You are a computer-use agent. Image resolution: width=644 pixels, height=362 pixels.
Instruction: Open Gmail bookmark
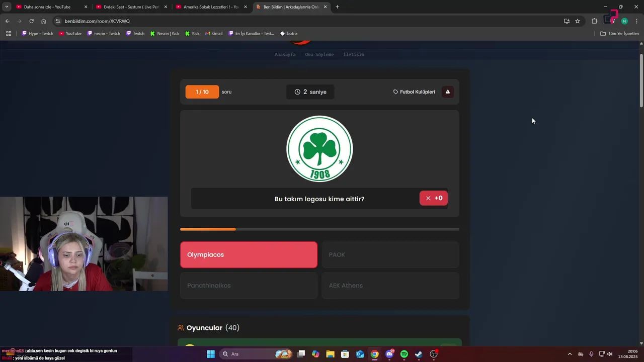[214, 34]
